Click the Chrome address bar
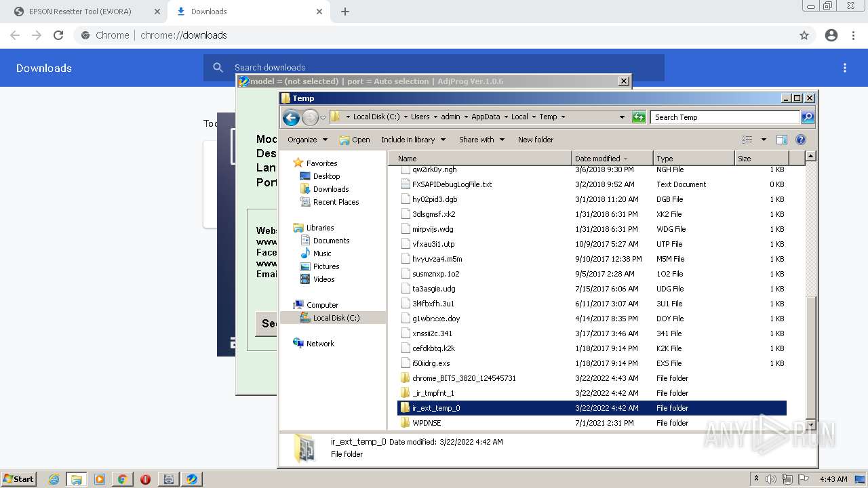Viewport: 868px width, 488px height. [x=434, y=35]
